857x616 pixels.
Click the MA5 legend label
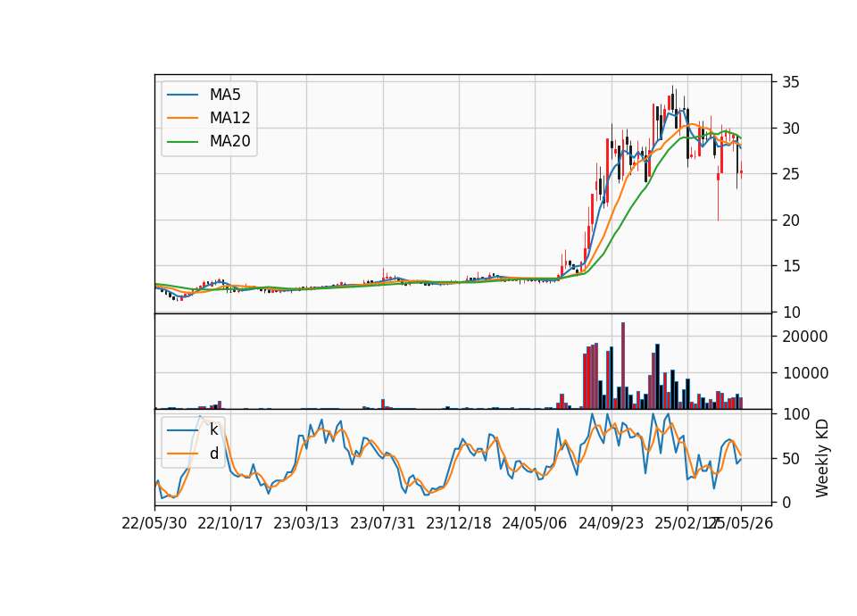pyautogui.click(x=225, y=95)
